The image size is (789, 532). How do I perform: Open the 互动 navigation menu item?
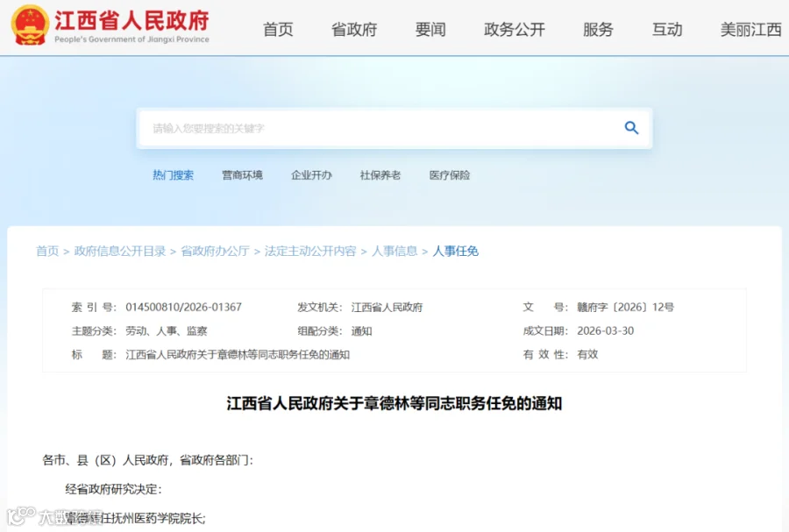(667, 30)
